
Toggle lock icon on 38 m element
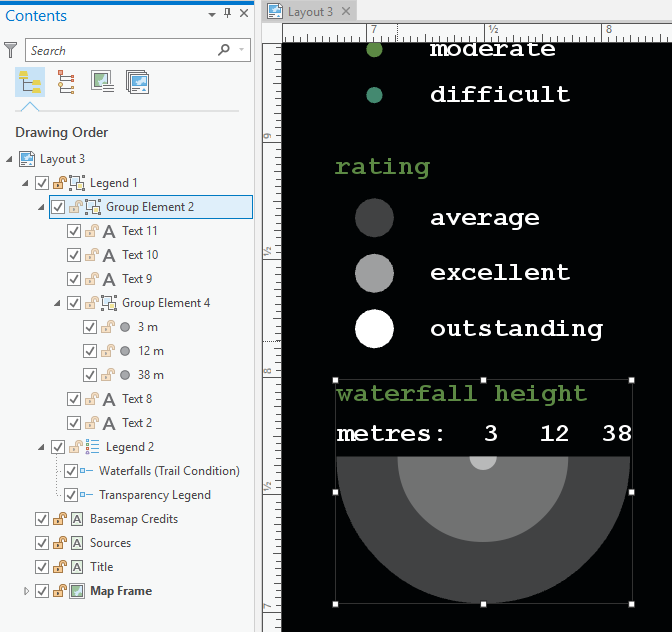click(x=108, y=375)
